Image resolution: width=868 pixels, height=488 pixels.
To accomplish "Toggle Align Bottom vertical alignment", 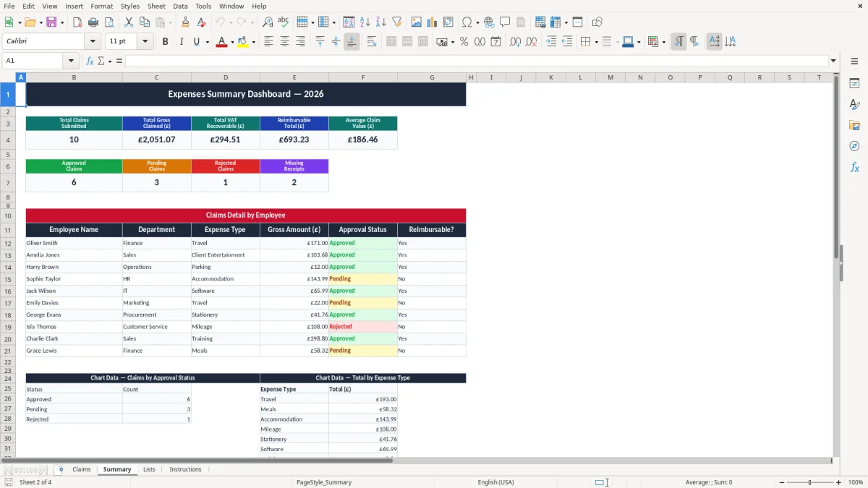I will [352, 42].
